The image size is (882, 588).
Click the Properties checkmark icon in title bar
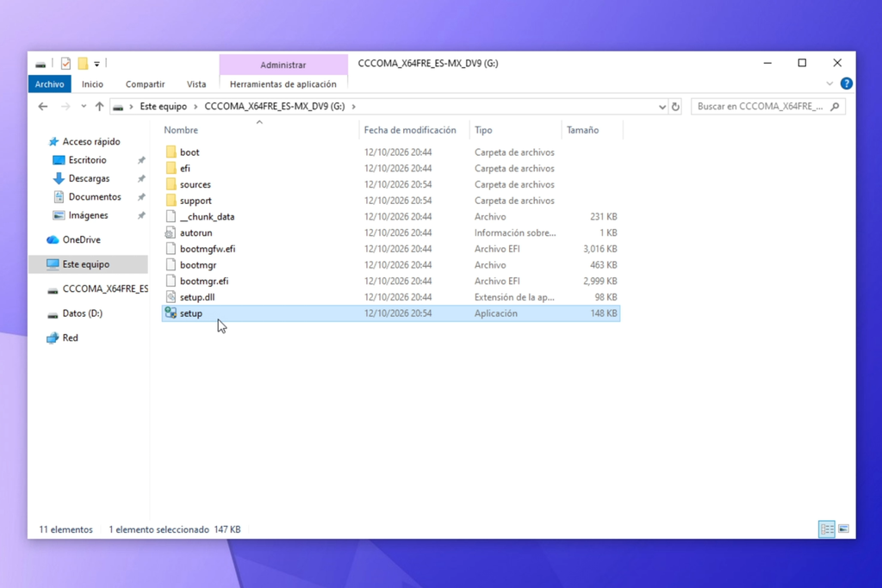[x=65, y=64]
